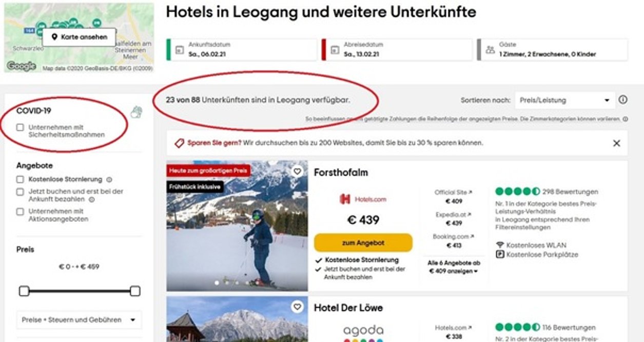Click the guests people icon
Screen dimensions: 644x342
[x=490, y=50]
